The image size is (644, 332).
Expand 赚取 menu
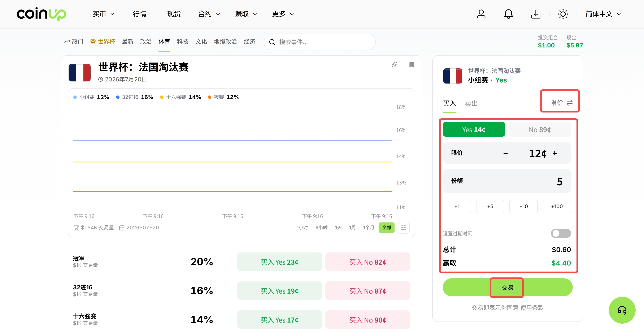coord(246,14)
